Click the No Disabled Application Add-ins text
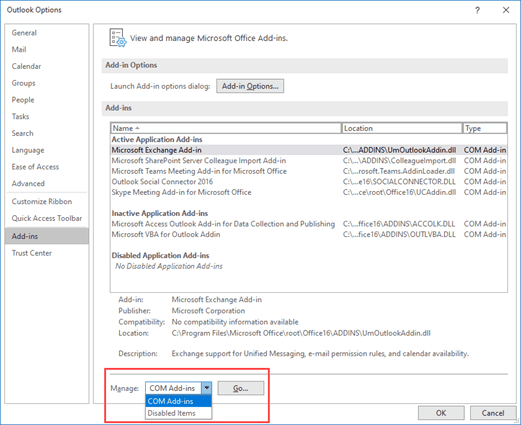This screenshot has width=521, height=425. 169,266
